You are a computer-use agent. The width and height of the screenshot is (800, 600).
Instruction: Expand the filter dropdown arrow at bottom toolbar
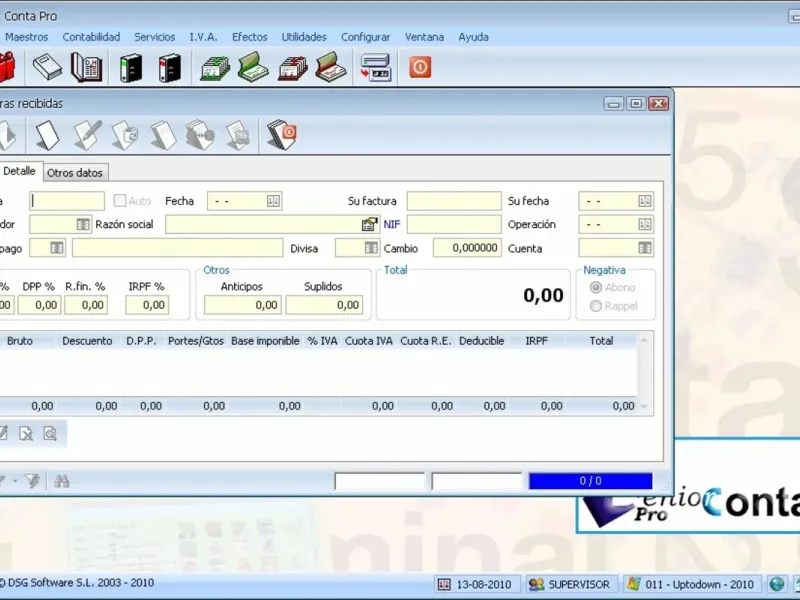(15, 481)
